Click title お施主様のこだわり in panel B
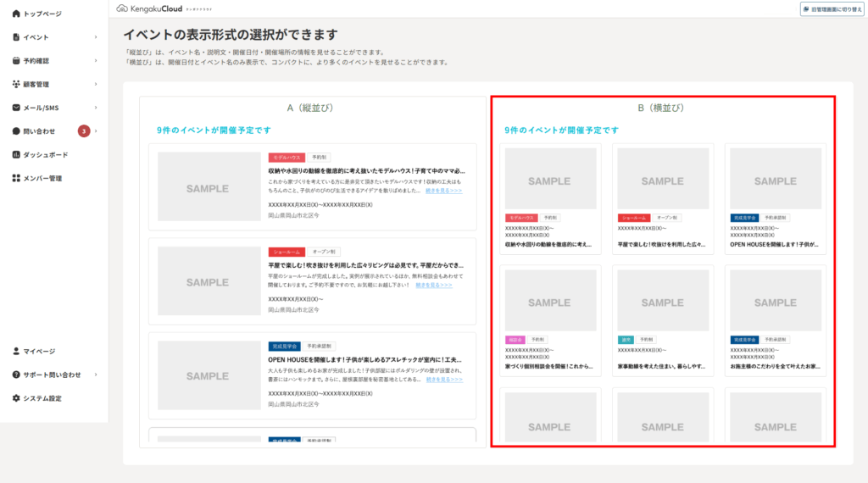 [x=775, y=366]
